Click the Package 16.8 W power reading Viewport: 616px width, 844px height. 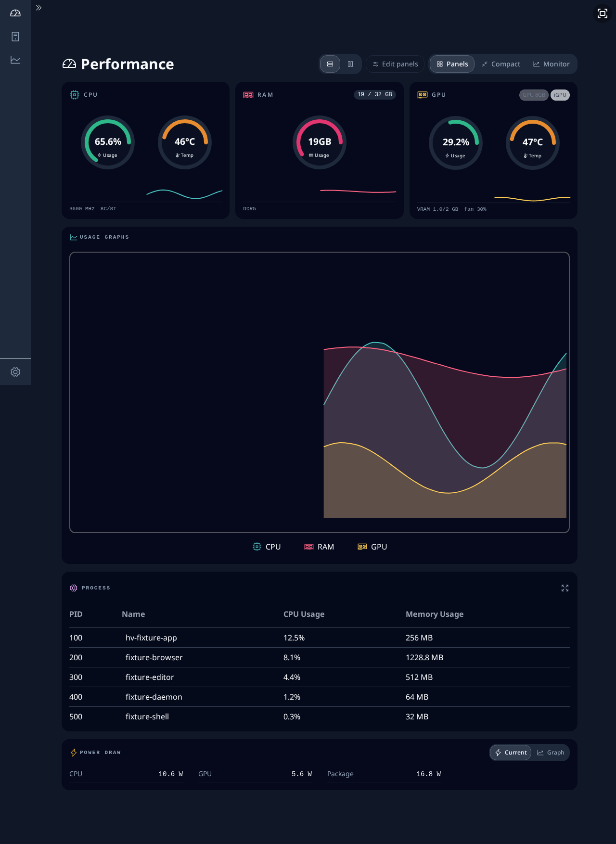tap(384, 774)
